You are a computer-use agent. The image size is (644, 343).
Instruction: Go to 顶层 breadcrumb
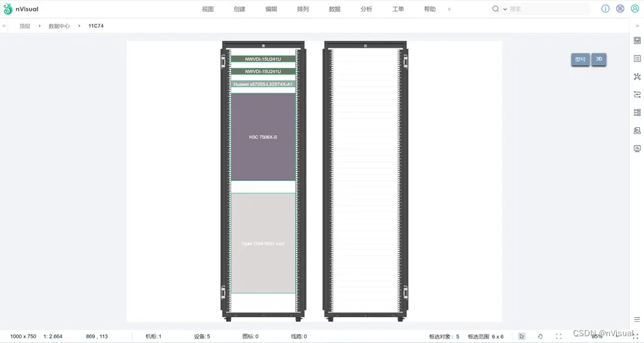point(25,26)
